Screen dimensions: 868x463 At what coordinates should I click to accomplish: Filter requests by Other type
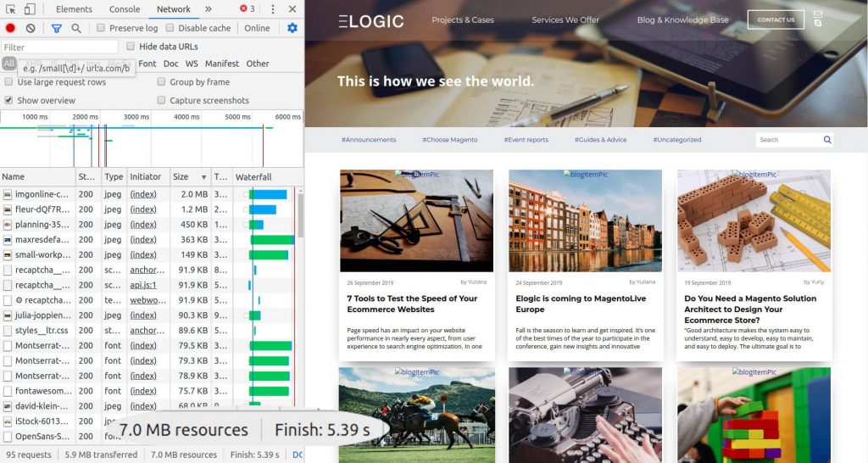pos(258,64)
